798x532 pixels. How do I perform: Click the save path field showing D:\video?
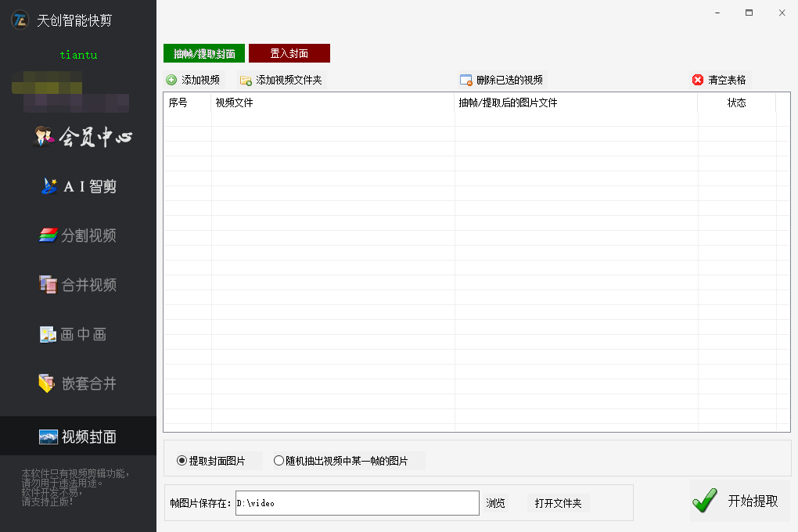[357, 503]
